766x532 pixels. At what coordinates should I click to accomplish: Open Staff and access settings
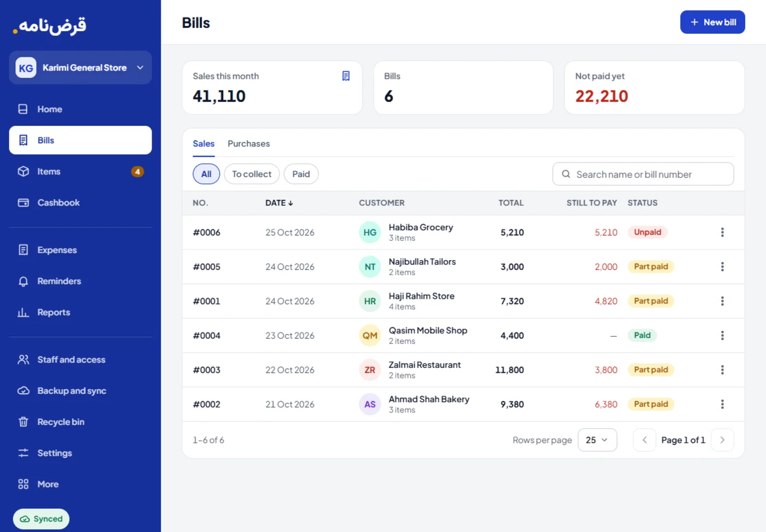pos(80,360)
